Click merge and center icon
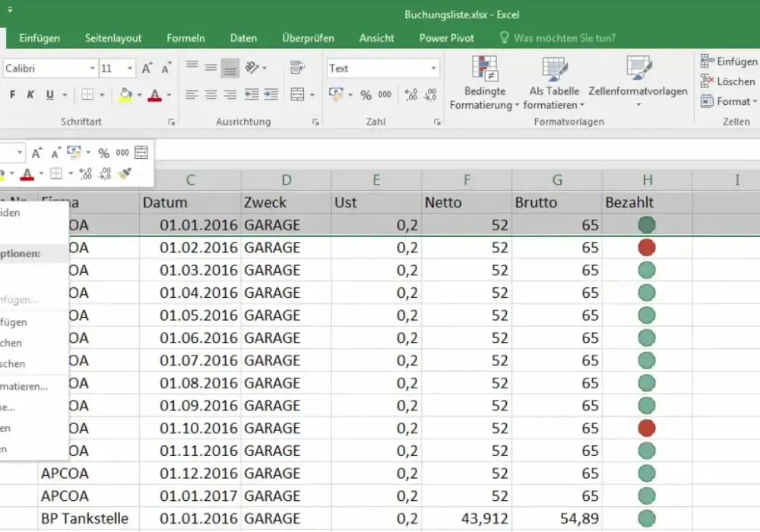The height and width of the screenshot is (532, 760). [298, 94]
